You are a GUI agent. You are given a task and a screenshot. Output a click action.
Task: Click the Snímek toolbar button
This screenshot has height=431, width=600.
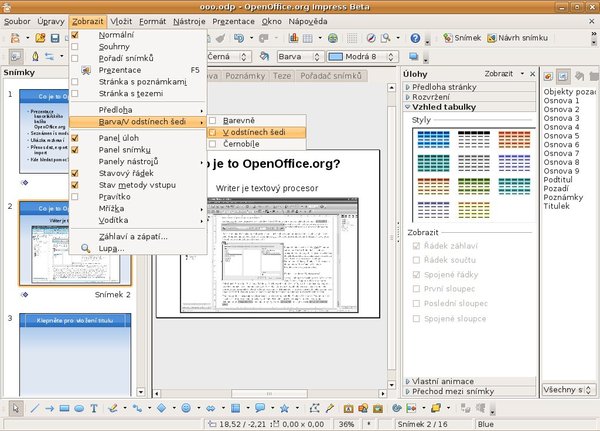[x=462, y=38]
